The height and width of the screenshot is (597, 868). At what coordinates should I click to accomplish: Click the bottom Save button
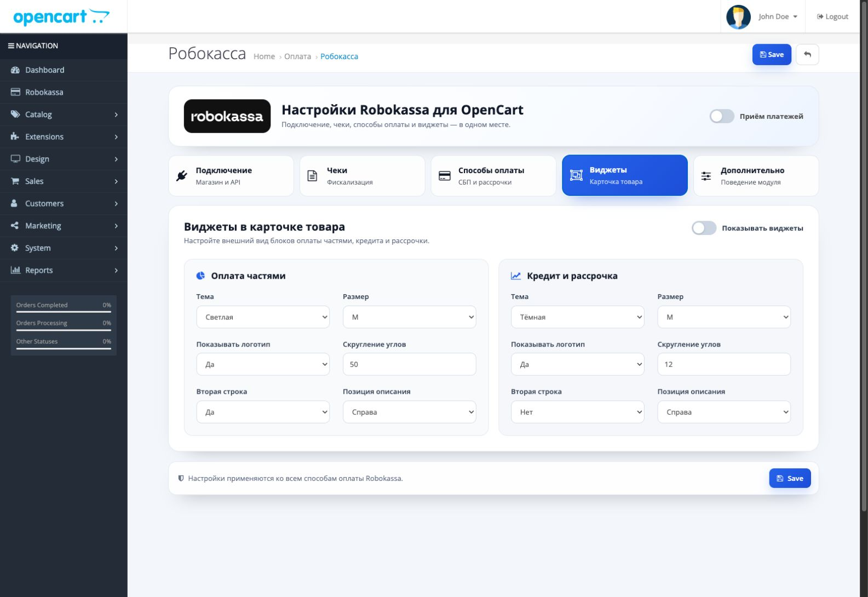790,478
